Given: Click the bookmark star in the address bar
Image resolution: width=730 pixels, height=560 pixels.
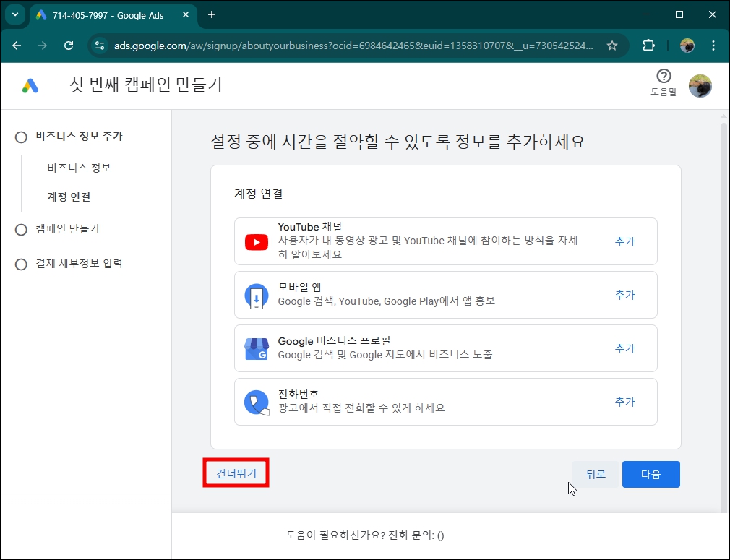Looking at the screenshot, I should click(612, 45).
